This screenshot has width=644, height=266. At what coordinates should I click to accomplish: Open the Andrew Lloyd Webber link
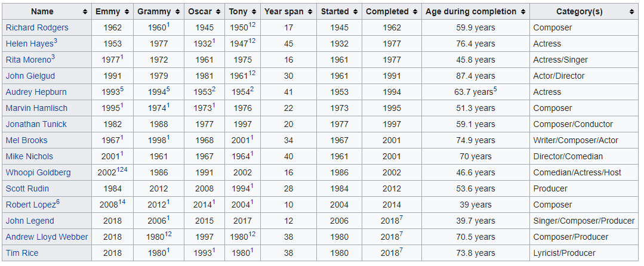pyautogui.click(x=47, y=237)
